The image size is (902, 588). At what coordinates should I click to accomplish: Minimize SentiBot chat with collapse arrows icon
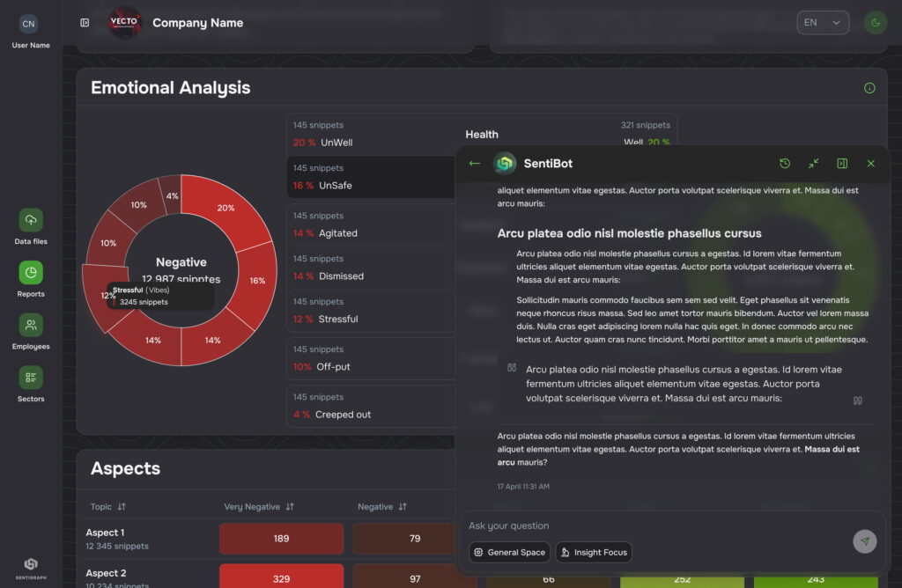point(813,164)
